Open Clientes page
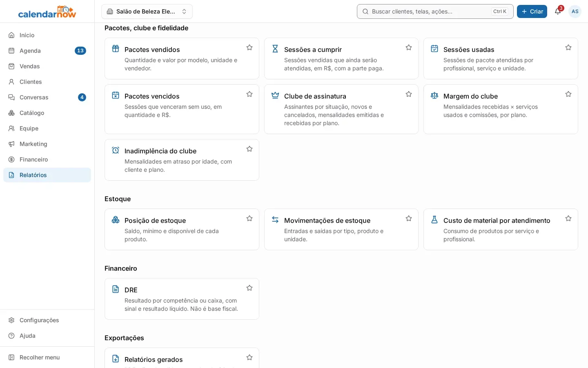Image resolution: width=588 pixels, height=368 pixels. (47, 82)
